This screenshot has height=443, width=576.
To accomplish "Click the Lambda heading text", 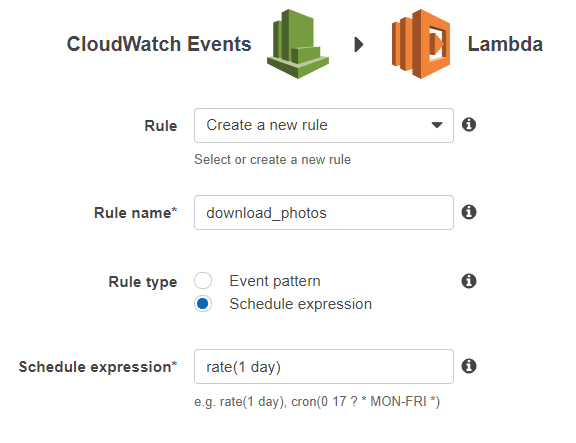I will click(505, 44).
